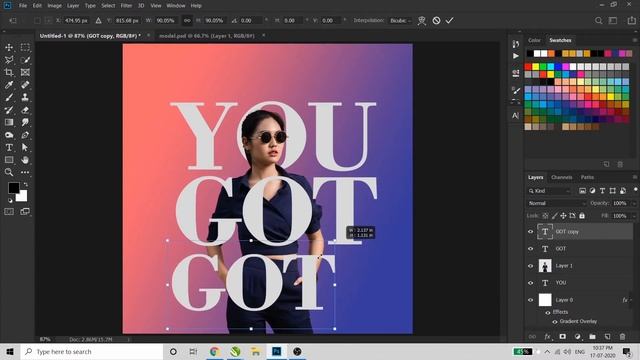640x360 pixels.
Task: Select Layer 1 thumbnail
Action: (x=545, y=266)
